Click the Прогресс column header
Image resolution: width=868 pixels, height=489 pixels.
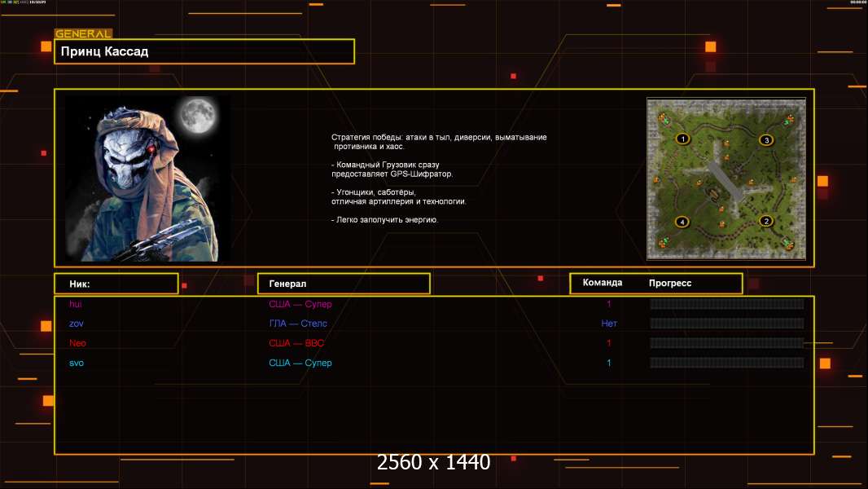[670, 283]
